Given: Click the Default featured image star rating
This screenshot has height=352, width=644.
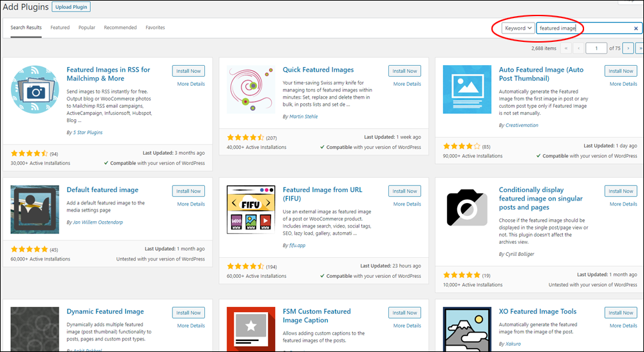Looking at the screenshot, I should point(29,249).
